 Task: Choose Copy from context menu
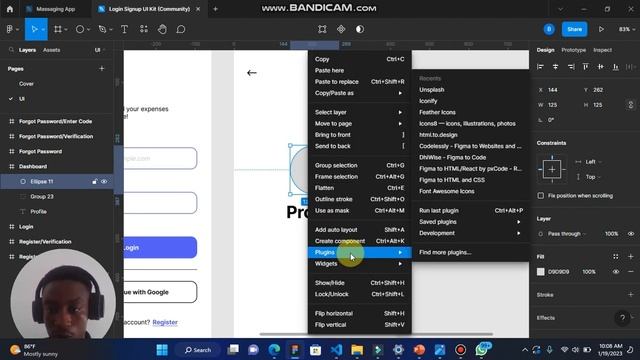[x=359, y=59]
